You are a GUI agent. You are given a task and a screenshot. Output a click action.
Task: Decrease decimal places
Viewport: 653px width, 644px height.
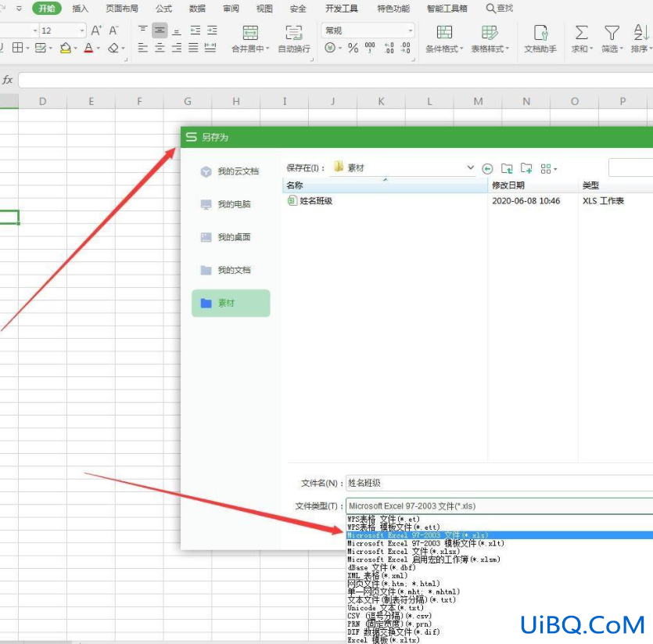[x=406, y=48]
